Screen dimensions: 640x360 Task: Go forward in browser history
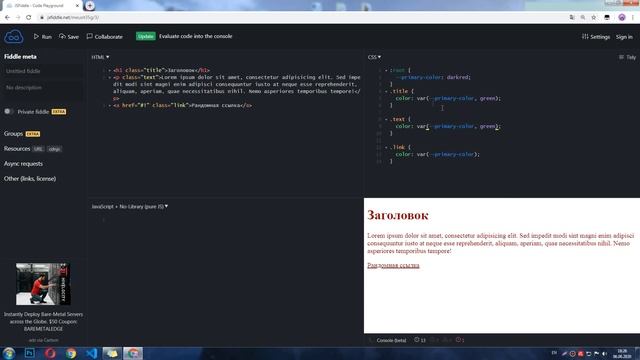18,18
